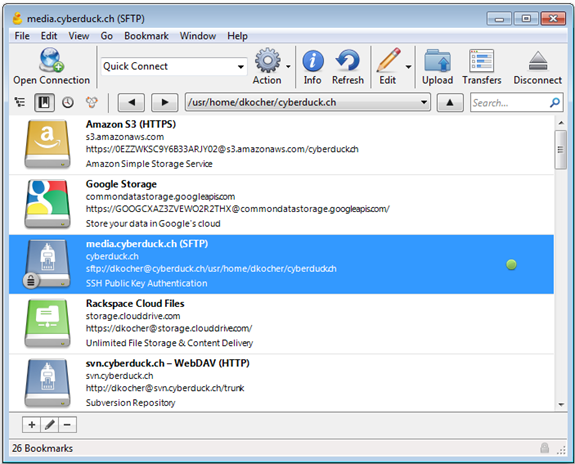Viewport: 575px width, 464px height.
Task: Open the View menu
Action: pyautogui.click(x=78, y=36)
